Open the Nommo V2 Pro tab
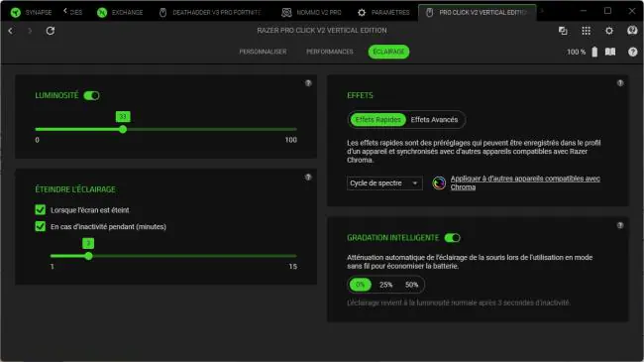Image resolution: width=644 pixels, height=362 pixels. (311, 12)
